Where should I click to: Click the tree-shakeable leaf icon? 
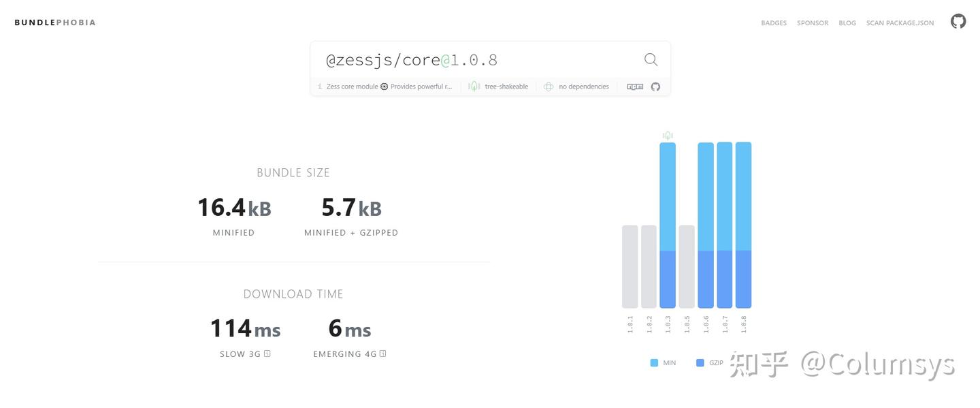(x=474, y=86)
